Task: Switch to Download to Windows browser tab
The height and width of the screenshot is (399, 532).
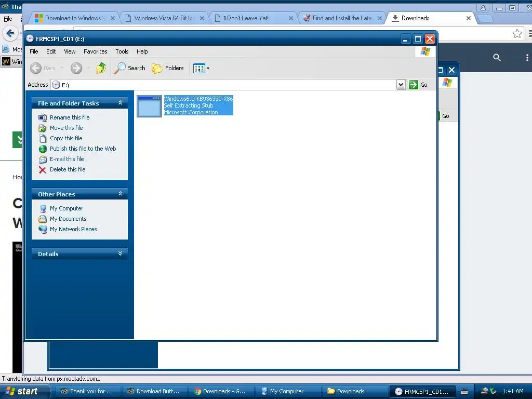Action: tap(75, 18)
